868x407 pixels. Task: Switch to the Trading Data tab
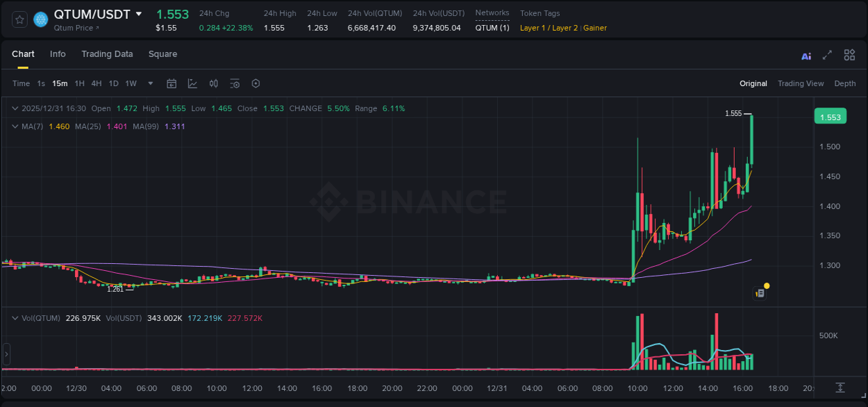pos(107,54)
